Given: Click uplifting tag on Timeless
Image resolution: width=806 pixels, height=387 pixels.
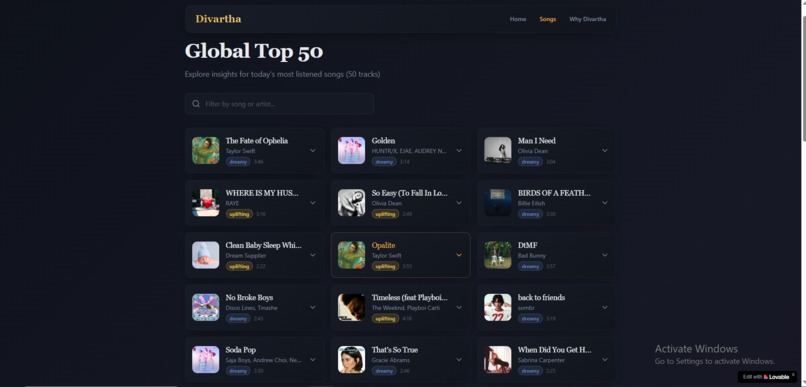Looking at the screenshot, I should click(386, 319).
